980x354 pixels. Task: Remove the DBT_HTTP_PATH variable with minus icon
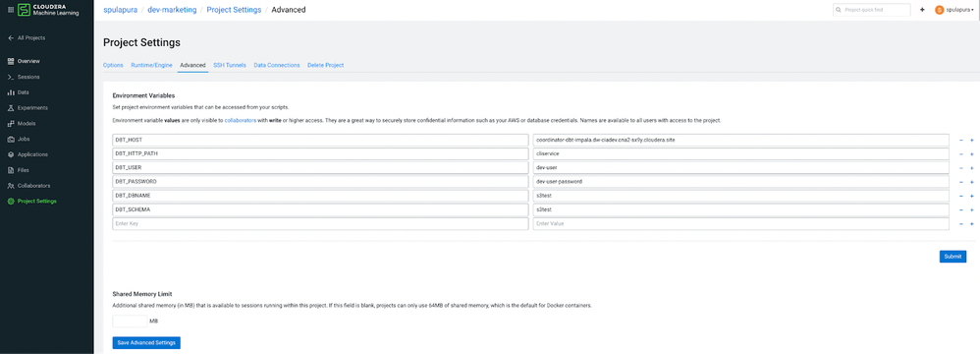click(x=960, y=153)
